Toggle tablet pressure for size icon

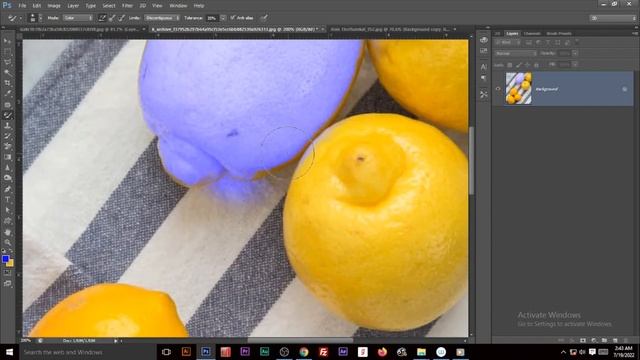[264, 18]
